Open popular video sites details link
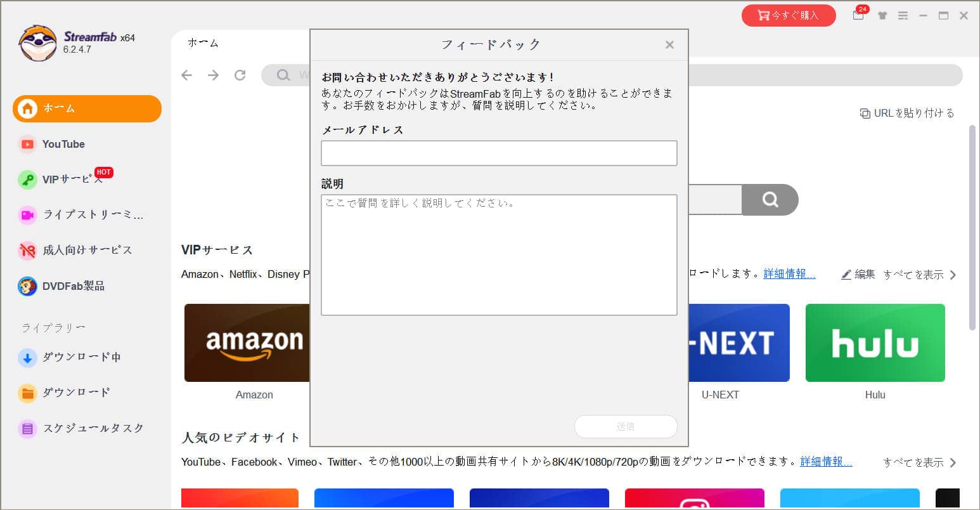Viewport: 980px width, 510px height. tap(826, 462)
